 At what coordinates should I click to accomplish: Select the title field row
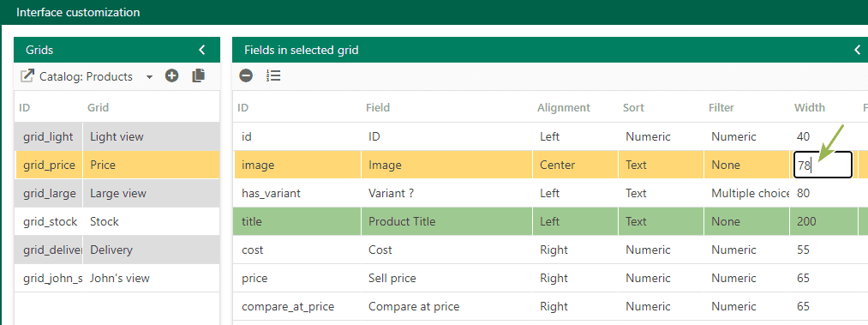pyautogui.click(x=551, y=221)
